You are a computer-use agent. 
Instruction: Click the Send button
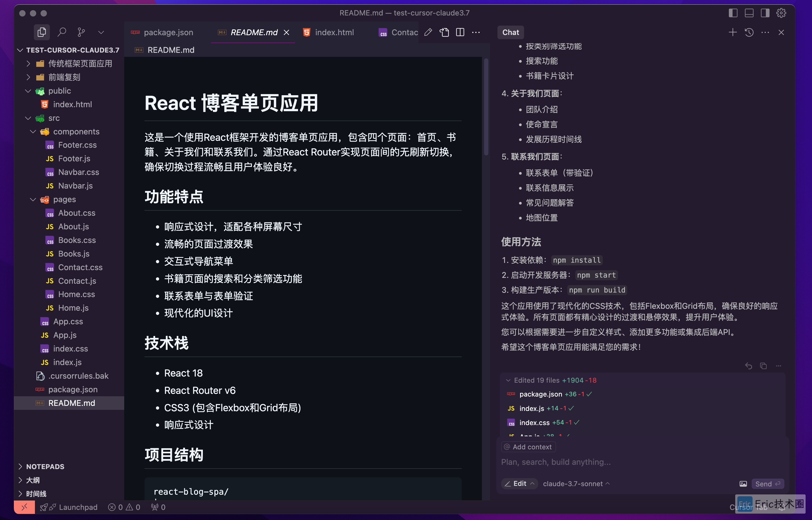tap(768, 483)
